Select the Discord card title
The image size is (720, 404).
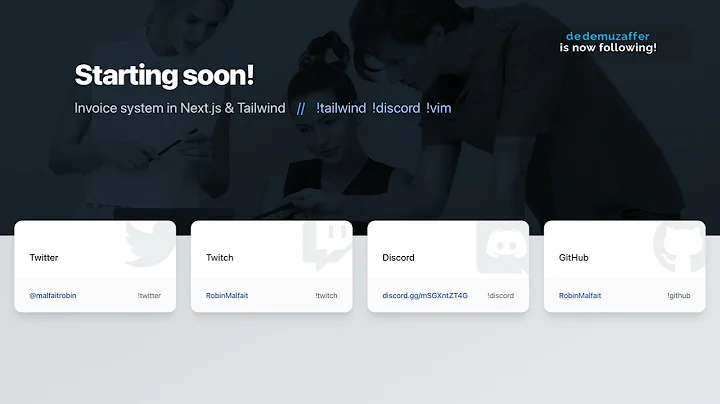coord(399,258)
